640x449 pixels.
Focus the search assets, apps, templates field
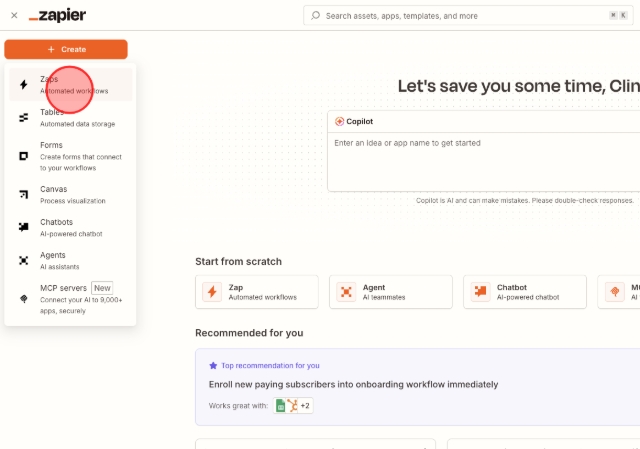[x=468, y=16]
